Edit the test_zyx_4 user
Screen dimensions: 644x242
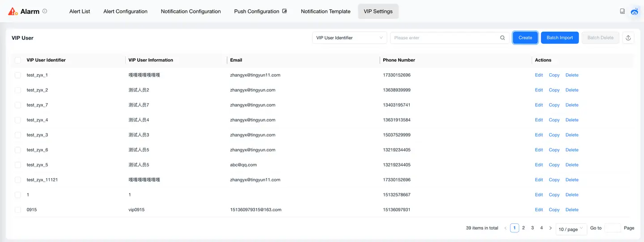[x=539, y=120]
